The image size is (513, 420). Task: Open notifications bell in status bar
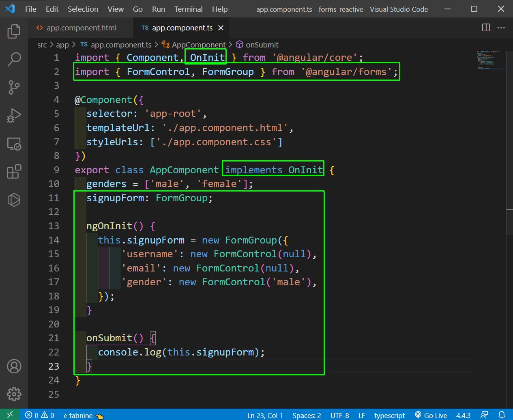click(502, 415)
